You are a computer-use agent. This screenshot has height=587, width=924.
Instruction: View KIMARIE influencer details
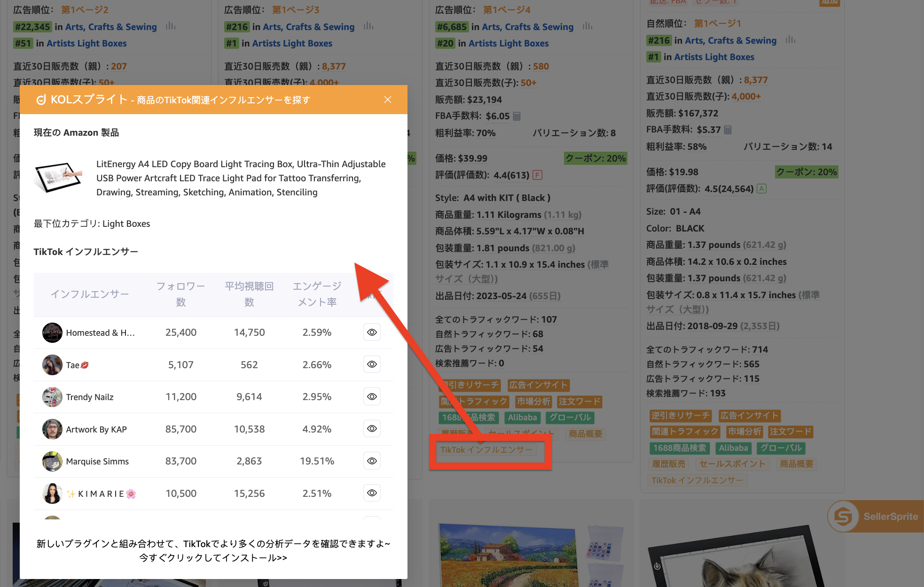click(x=372, y=493)
